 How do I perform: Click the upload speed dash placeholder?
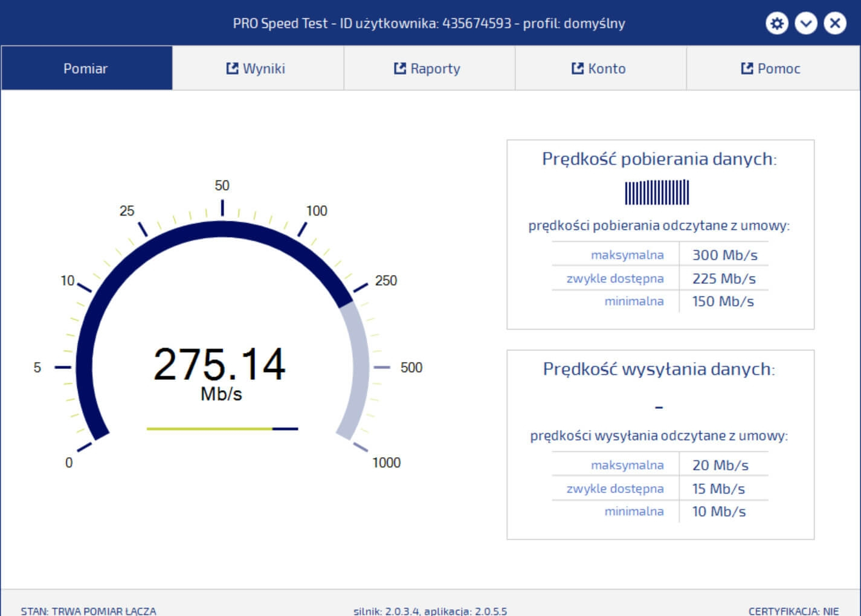click(x=659, y=408)
